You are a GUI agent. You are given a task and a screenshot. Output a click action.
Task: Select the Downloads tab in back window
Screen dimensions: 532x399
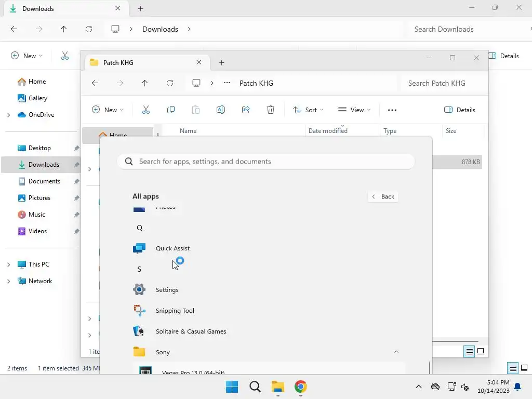[66, 8]
